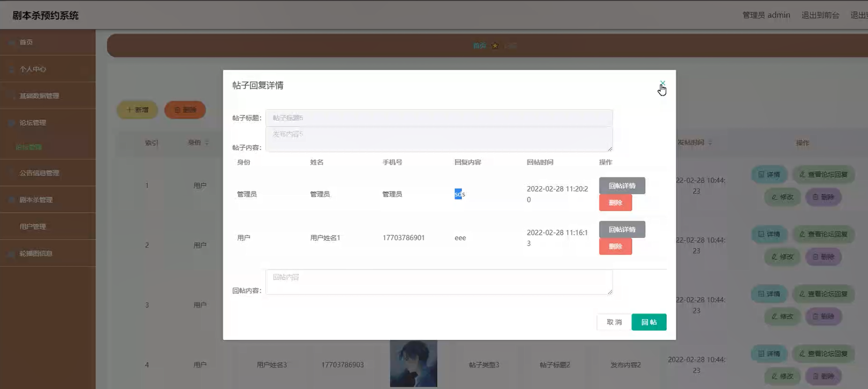Click the 剧本杀预约系统 title
This screenshot has width=868, height=389.
(x=45, y=16)
